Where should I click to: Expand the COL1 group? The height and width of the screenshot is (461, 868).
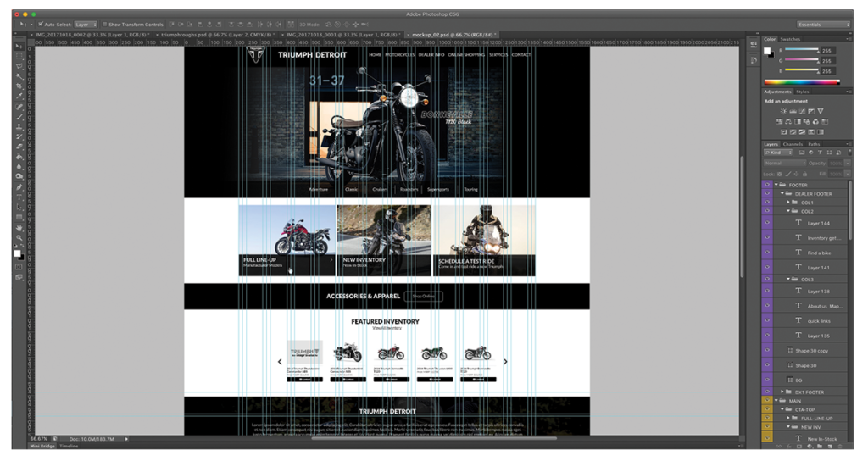(x=787, y=203)
